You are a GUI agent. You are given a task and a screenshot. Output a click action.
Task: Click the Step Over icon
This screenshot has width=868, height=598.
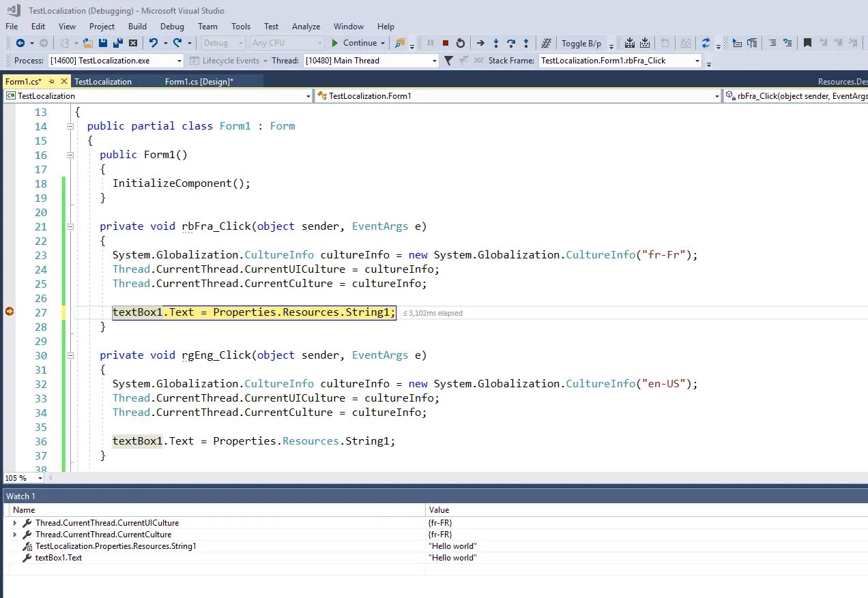coord(511,43)
